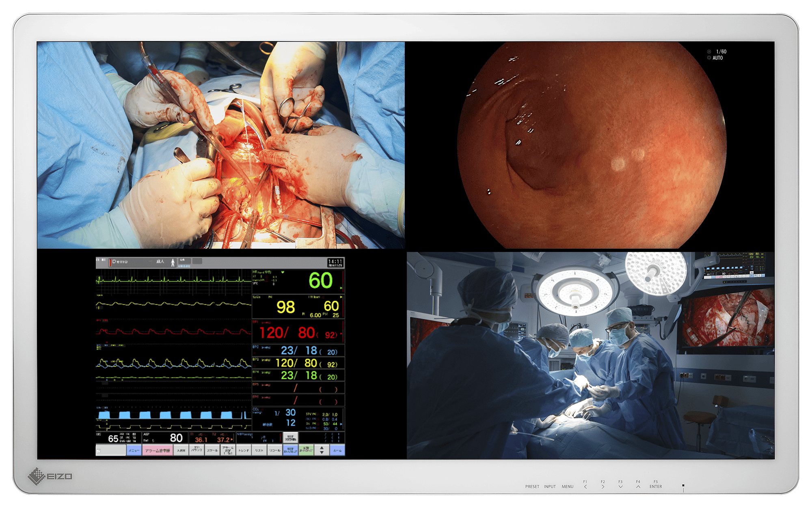The width and height of the screenshot is (812, 508).
Task: Click the 14:11 clock display
Action: point(335,263)
